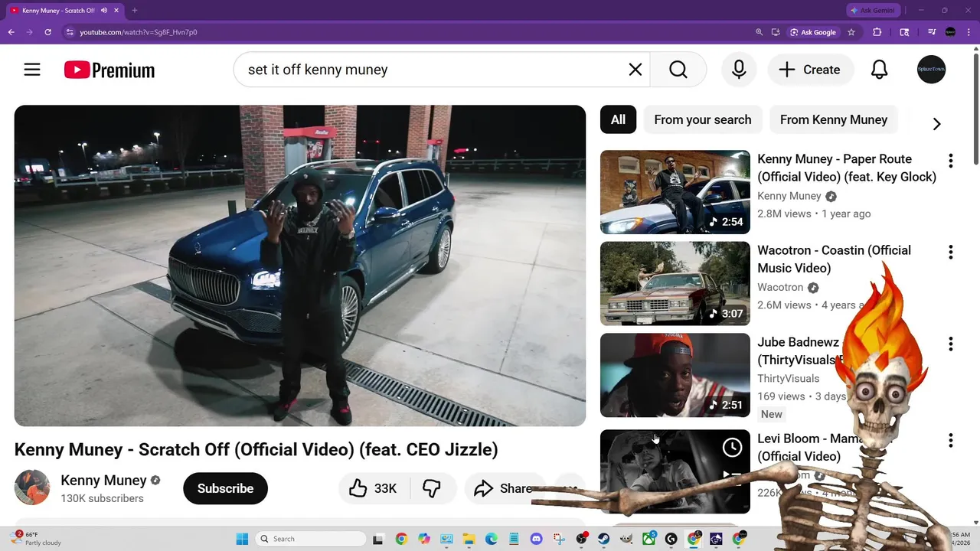Click browser address bar URL
Viewport: 980px width, 551px height.
(138, 32)
